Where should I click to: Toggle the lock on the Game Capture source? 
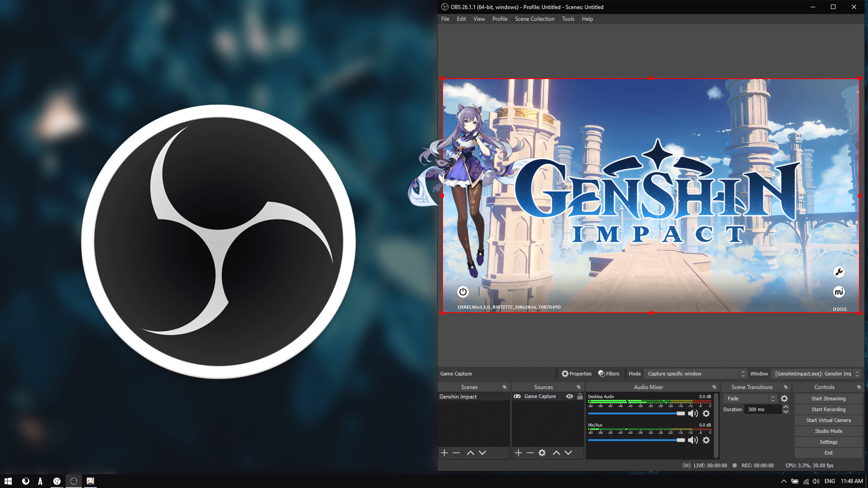(580, 396)
